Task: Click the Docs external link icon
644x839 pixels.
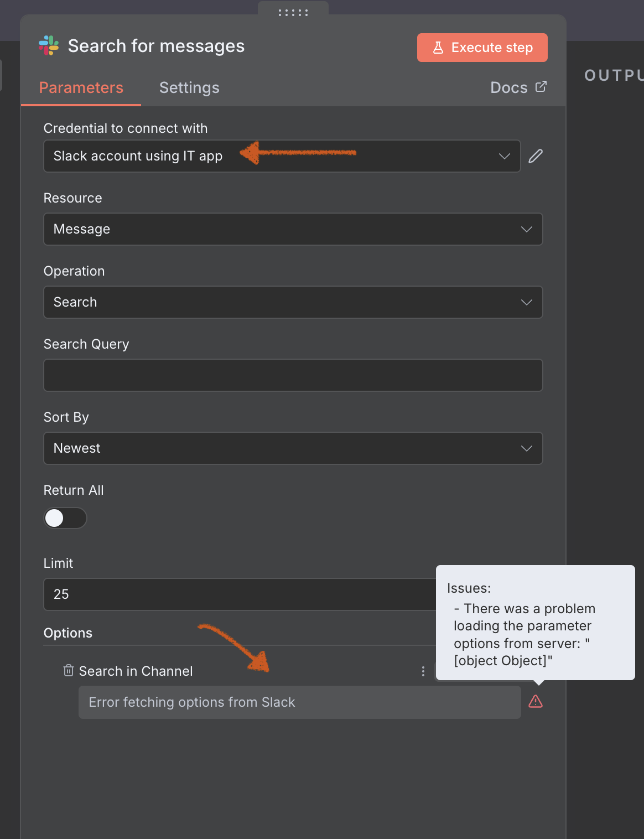Action: (x=541, y=87)
